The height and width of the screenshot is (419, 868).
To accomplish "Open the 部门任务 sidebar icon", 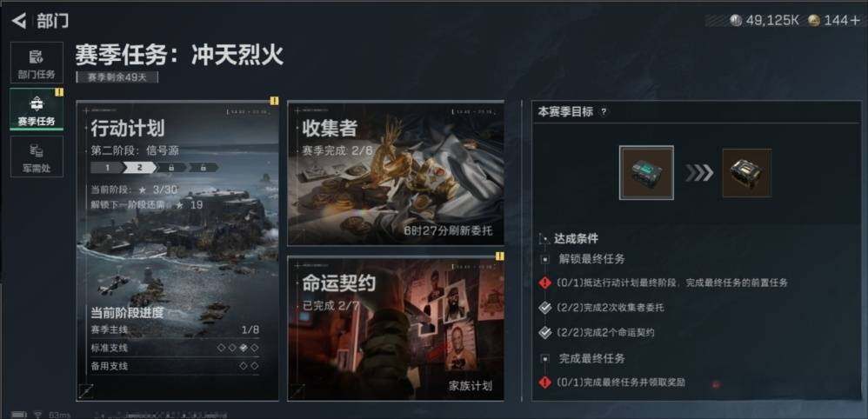I will 37,63.
